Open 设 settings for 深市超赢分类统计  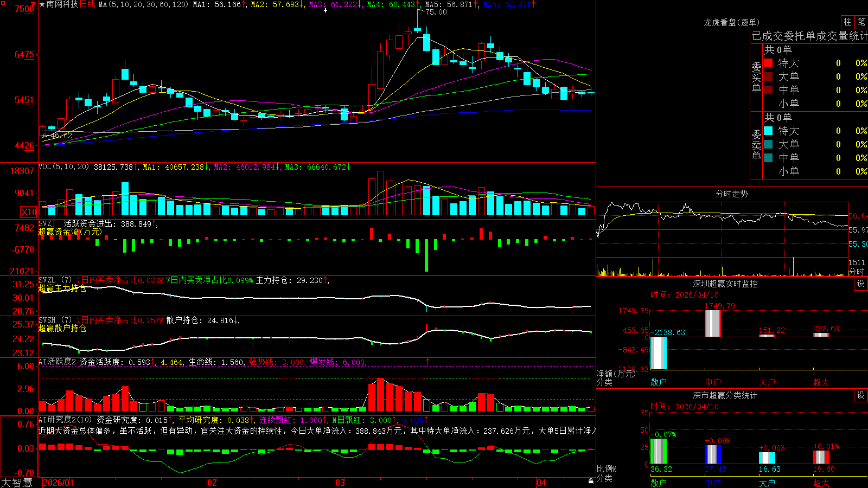point(861,395)
